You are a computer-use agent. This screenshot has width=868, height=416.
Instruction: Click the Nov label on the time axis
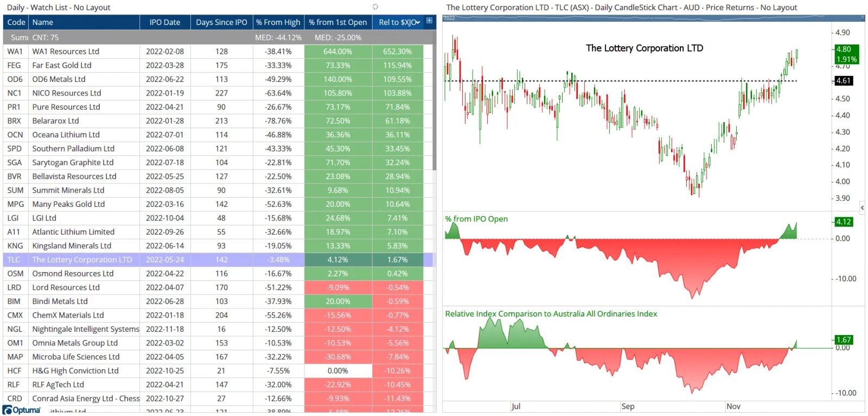[x=733, y=406]
